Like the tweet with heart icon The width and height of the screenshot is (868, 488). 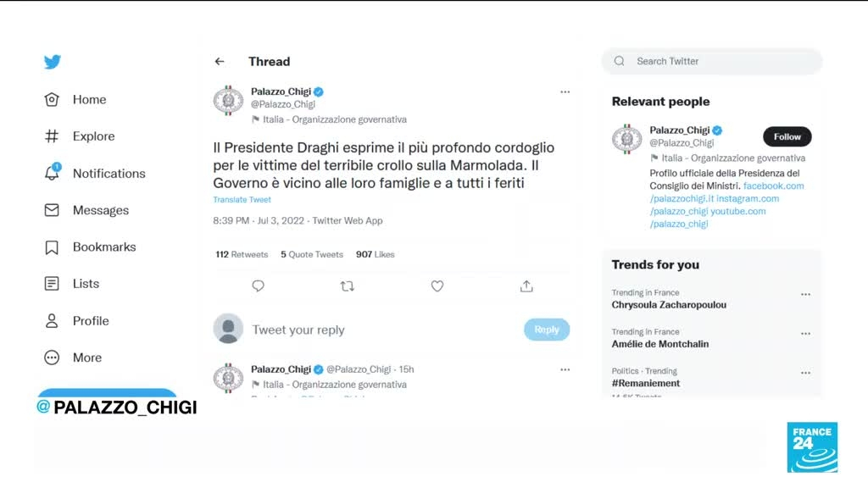click(437, 286)
